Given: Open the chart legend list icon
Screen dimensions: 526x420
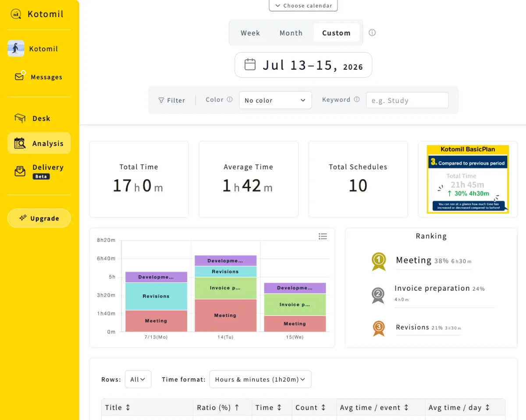Looking at the screenshot, I should 323,236.
